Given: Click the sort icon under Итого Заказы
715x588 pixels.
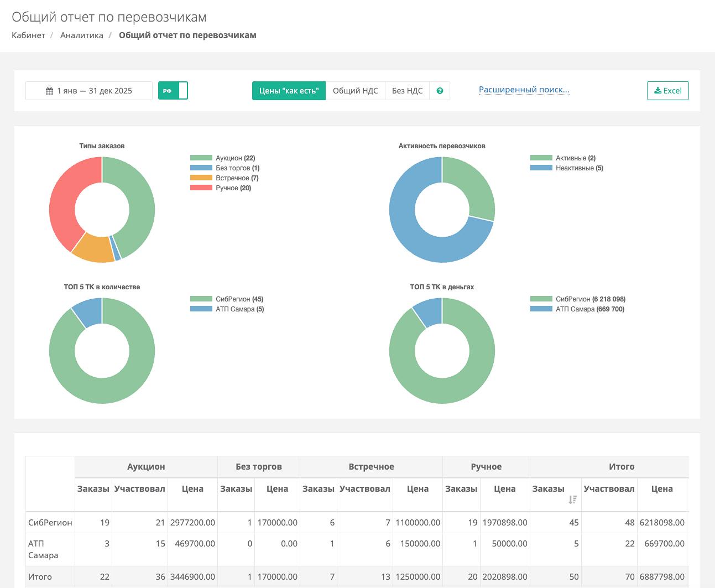Looking at the screenshot, I should point(572,499).
